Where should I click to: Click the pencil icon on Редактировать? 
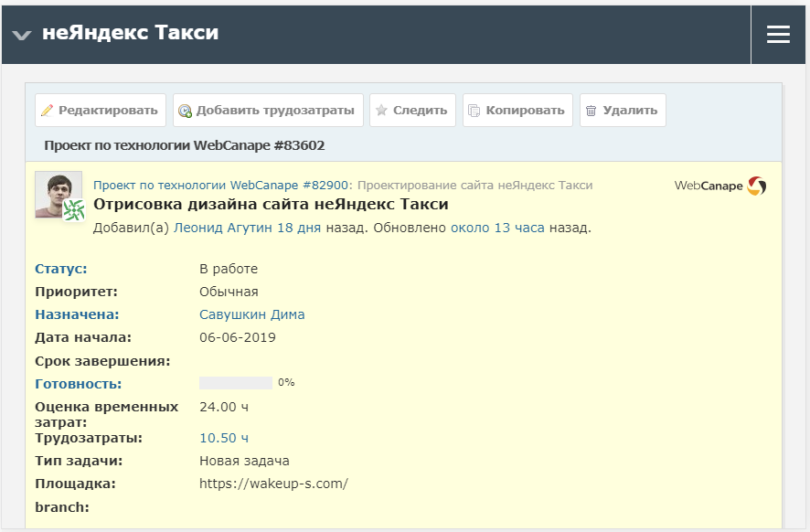point(47,110)
